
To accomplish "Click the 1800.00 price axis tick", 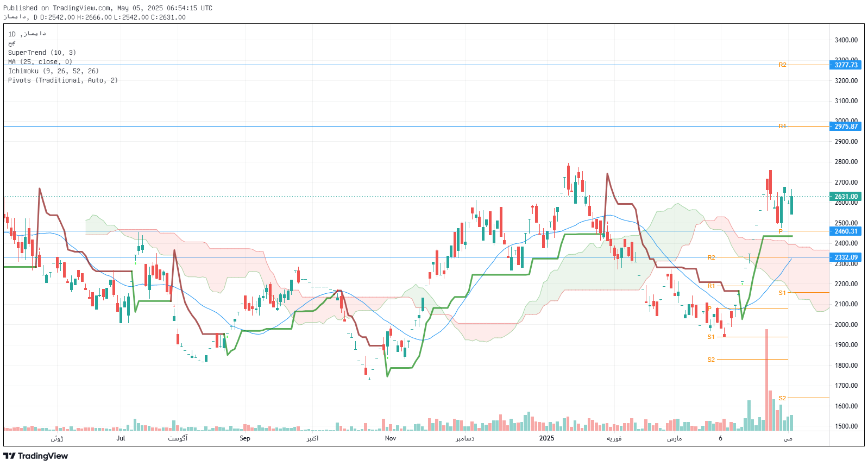I will (846, 366).
